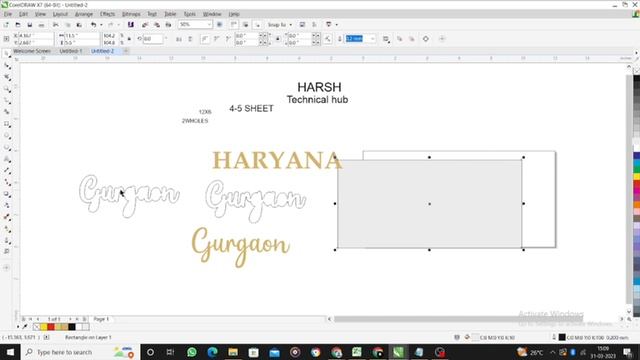Select the Shape tool in the toolbox

click(7, 66)
